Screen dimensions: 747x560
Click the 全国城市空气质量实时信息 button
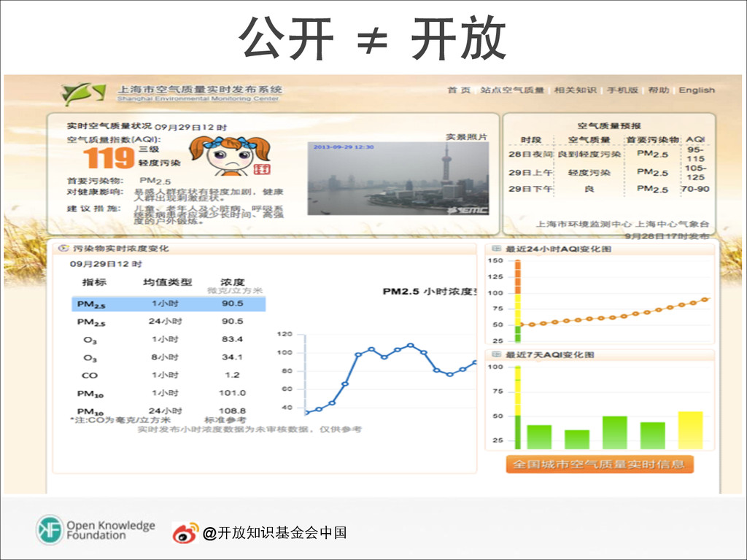tap(600, 464)
